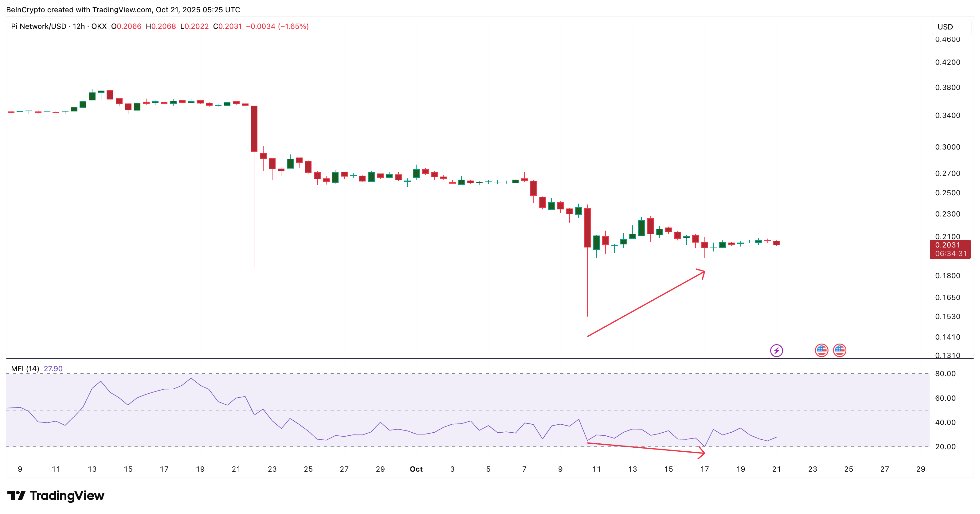The image size is (980, 514).
Task: Click the 12h interval text in chart title
Action: pos(79,26)
